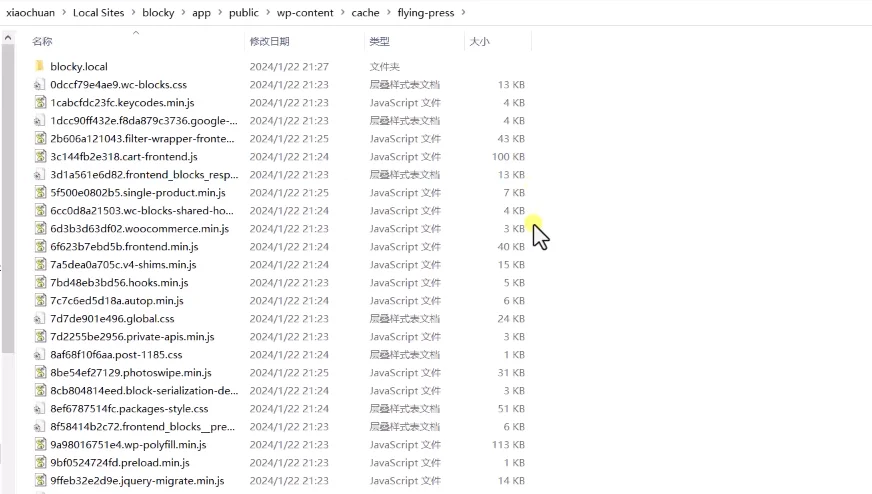Viewport: 872px width, 494px height.
Task: Sort by the 大小 column header
Action: pos(479,41)
